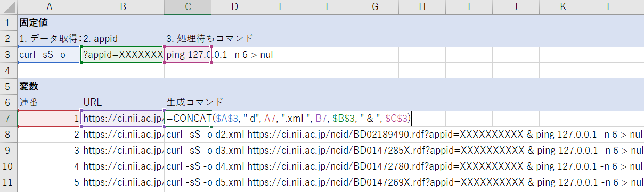
Task: Click the '連番' column label cell
Action: click(x=50, y=103)
